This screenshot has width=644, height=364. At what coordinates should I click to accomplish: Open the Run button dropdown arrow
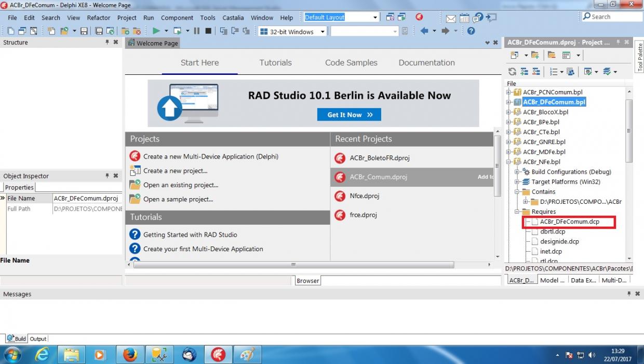point(167,31)
